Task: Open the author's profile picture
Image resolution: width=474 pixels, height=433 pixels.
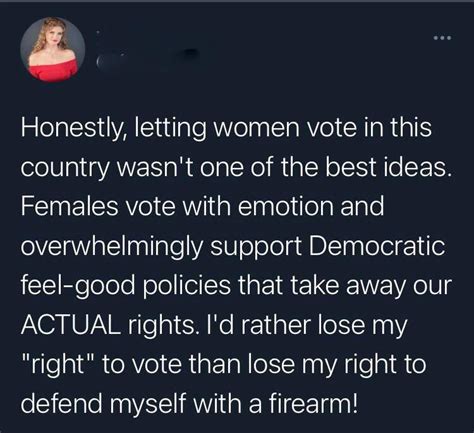Action: [x=53, y=49]
